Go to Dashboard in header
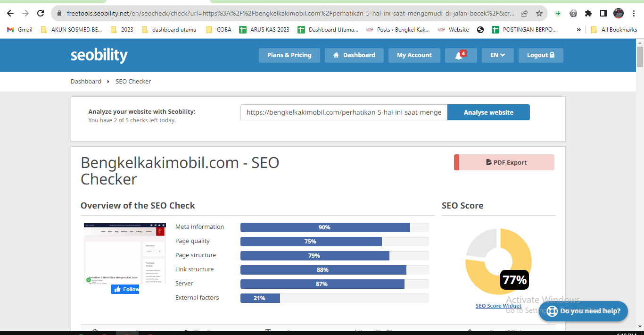Viewport: 644px width, 335px height. coord(354,55)
